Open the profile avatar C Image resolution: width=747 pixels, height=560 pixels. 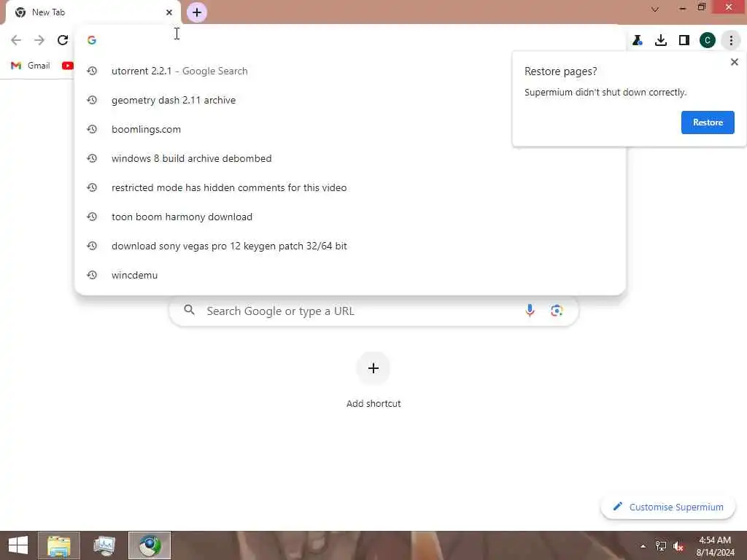pos(708,41)
